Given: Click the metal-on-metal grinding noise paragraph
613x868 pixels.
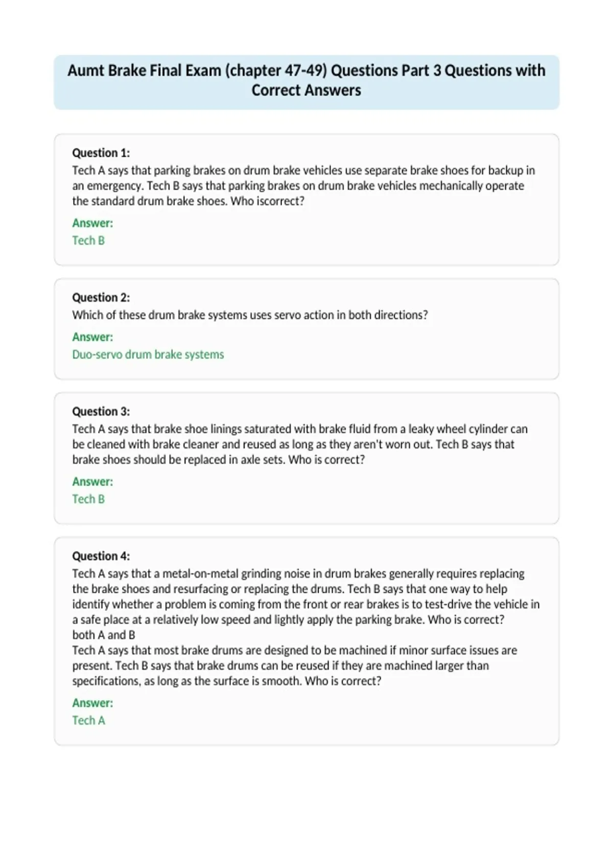Looking at the screenshot, I should pos(306,596).
